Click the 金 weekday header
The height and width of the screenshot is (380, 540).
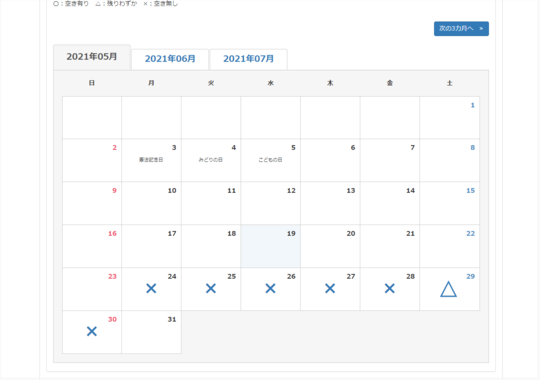click(x=390, y=83)
